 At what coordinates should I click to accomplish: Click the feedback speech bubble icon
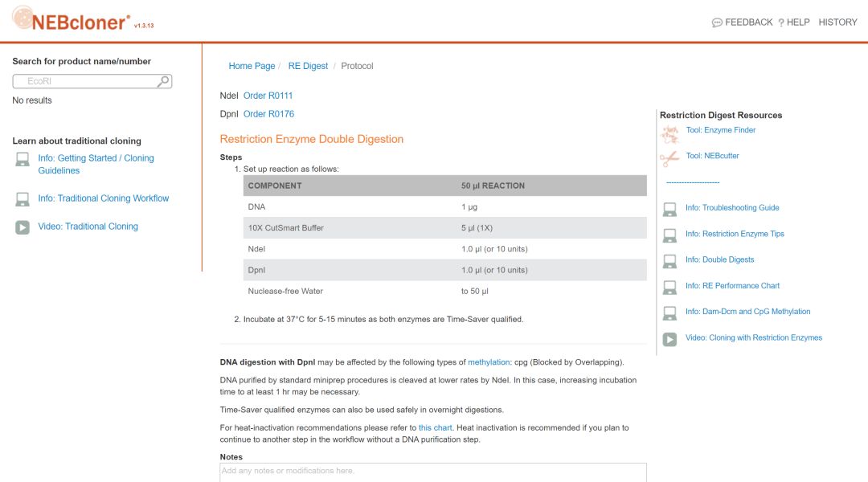pyautogui.click(x=717, y=22)
